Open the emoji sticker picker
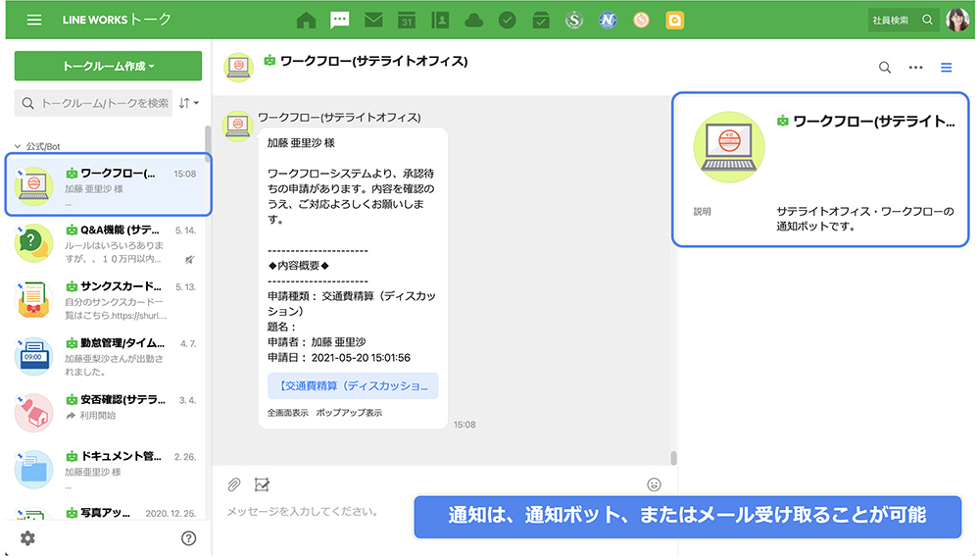This screenshot has width=980, height=560. [x=654, y=484]
